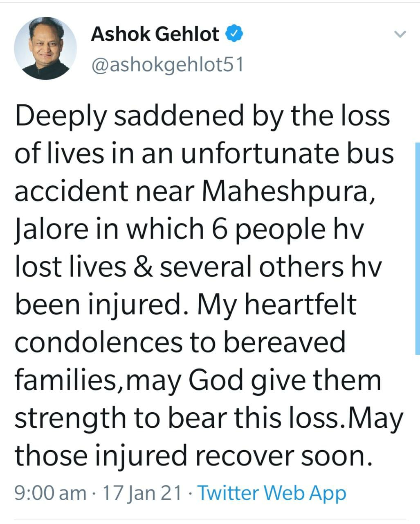Viewport: 420px width, 524px height.
Task: Click the "Twitter Web App" source link
Action: [x=272, y=493]
